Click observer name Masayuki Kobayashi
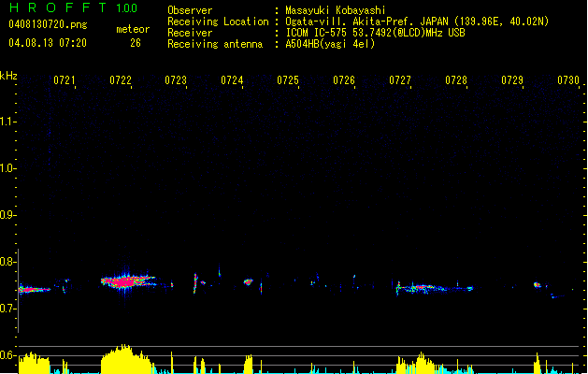 click(x=336, y=10)
